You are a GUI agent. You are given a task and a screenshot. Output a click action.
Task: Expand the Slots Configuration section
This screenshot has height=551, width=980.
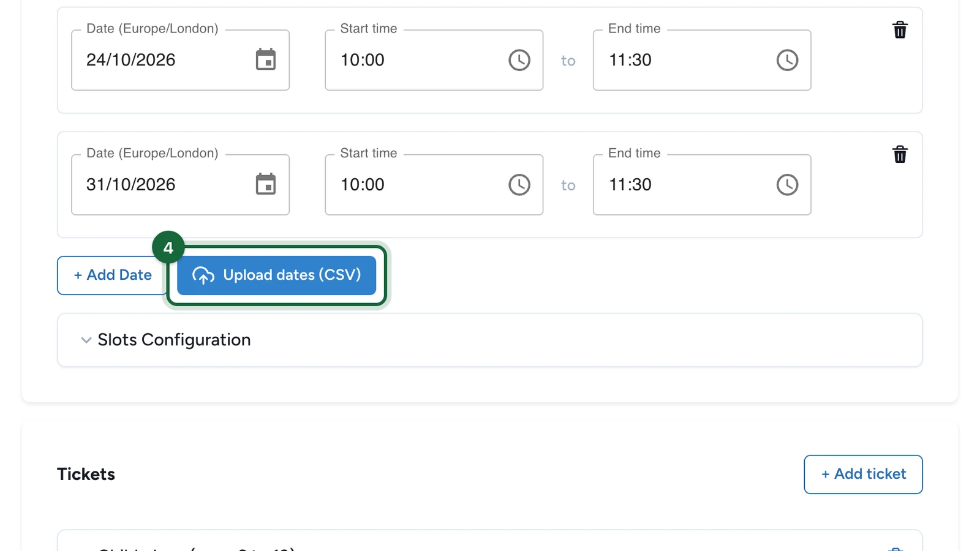pos(489,340)
